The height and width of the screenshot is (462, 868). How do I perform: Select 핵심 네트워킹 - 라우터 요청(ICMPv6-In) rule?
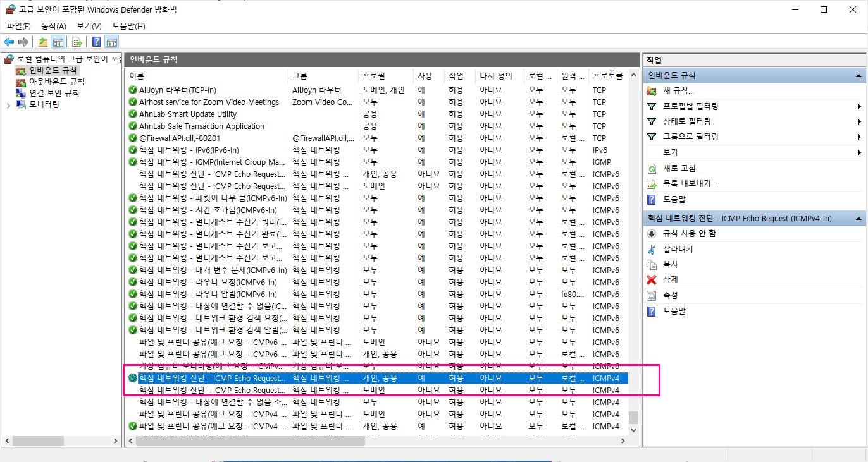pyautogui.click(x=208, y=282)
